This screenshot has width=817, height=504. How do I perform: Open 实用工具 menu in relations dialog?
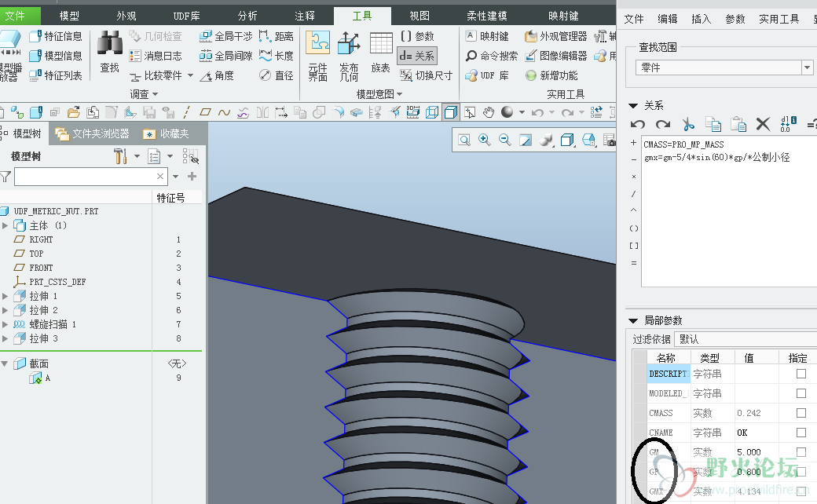779,20
